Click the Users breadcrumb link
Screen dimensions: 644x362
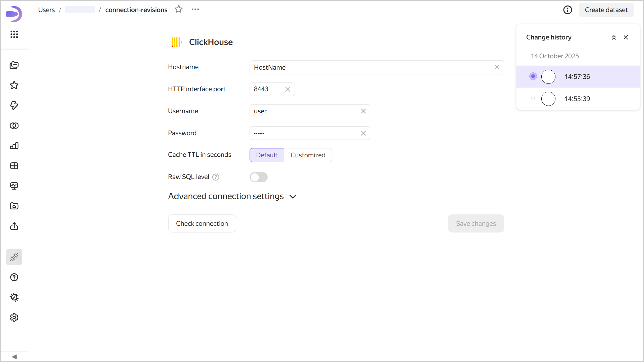[x=46, y=10]
